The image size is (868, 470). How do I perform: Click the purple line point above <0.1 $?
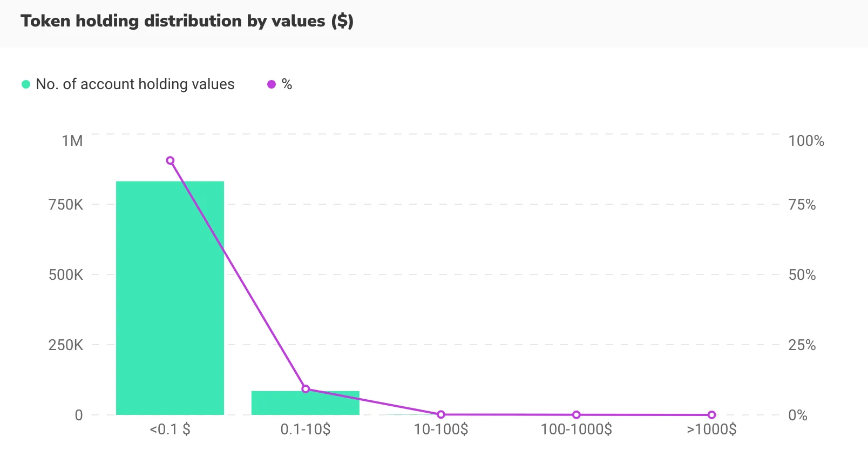click(170, 160)
